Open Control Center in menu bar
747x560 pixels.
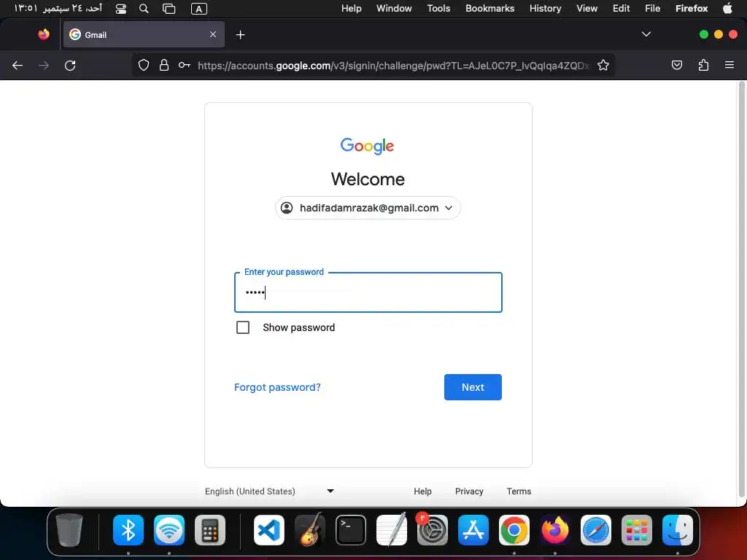[121, 9]
